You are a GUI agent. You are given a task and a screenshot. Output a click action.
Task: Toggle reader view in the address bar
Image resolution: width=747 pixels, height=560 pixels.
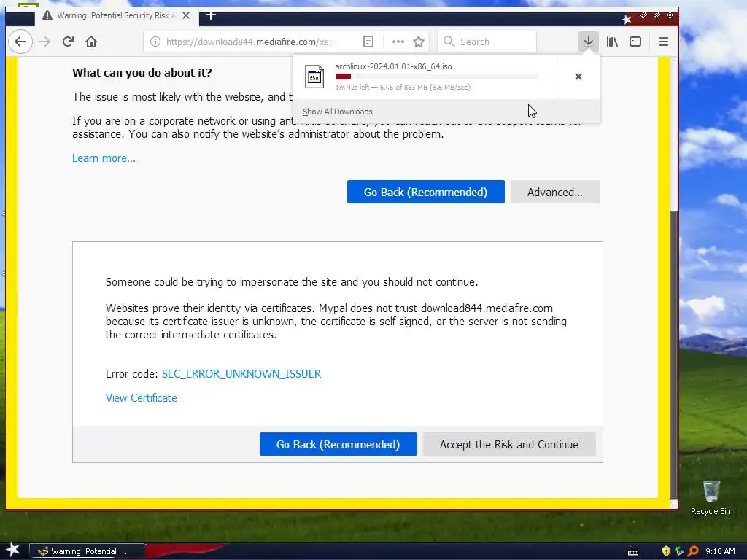[368, 42]
